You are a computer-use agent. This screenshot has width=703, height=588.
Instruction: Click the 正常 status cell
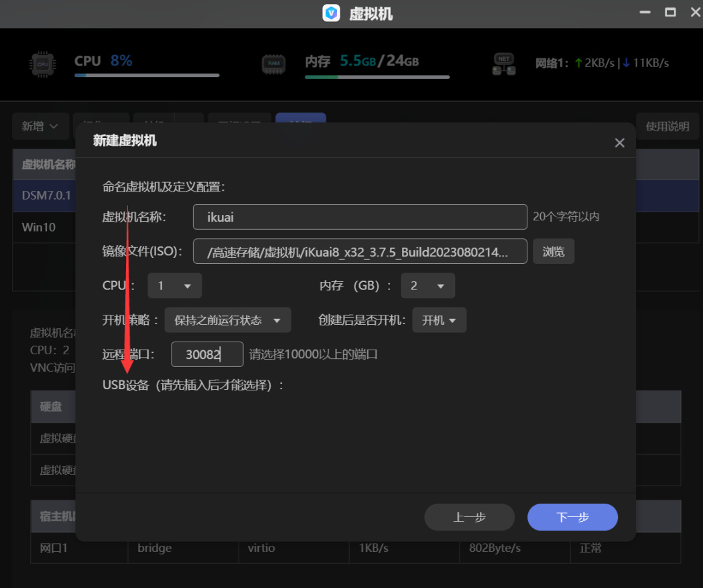click(x=626, y=548)
